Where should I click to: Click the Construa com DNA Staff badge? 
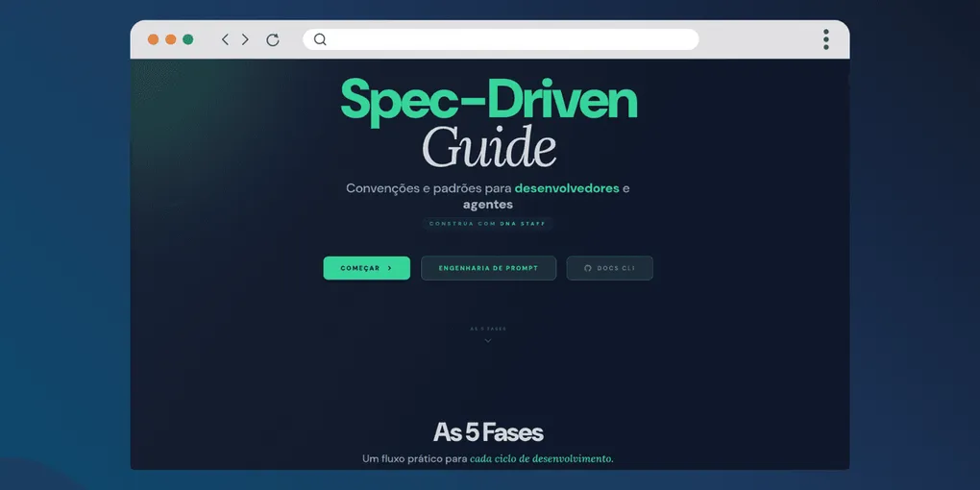(487, 224)
